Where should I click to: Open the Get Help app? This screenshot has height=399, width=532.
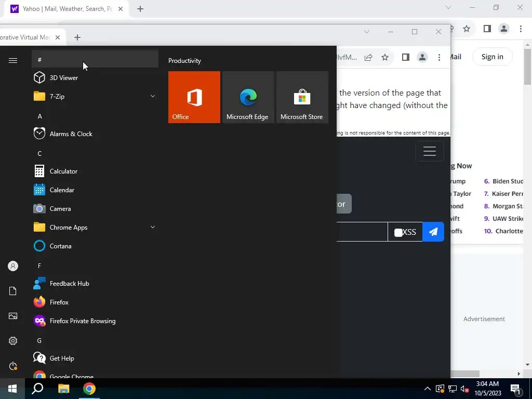95,358
